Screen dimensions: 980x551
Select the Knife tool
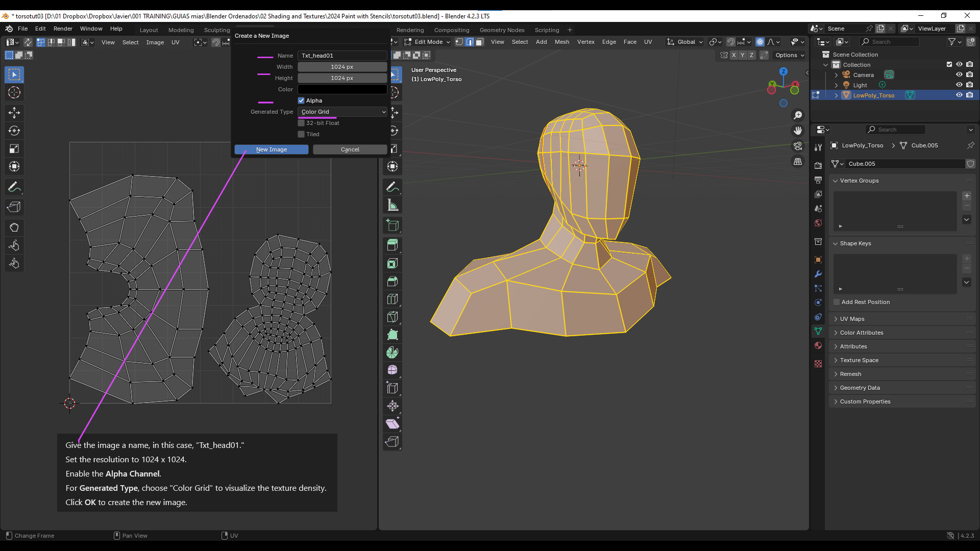(393, 317)
